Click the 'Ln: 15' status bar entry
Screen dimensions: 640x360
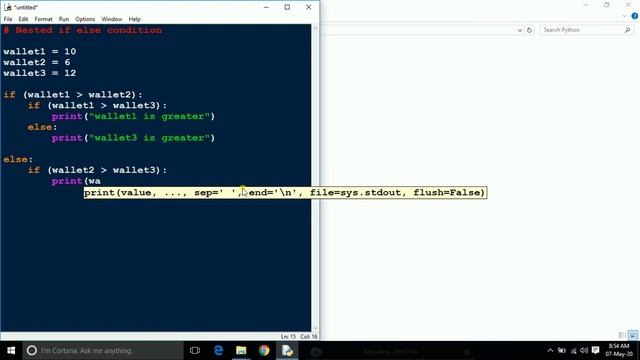coord(288,337)
